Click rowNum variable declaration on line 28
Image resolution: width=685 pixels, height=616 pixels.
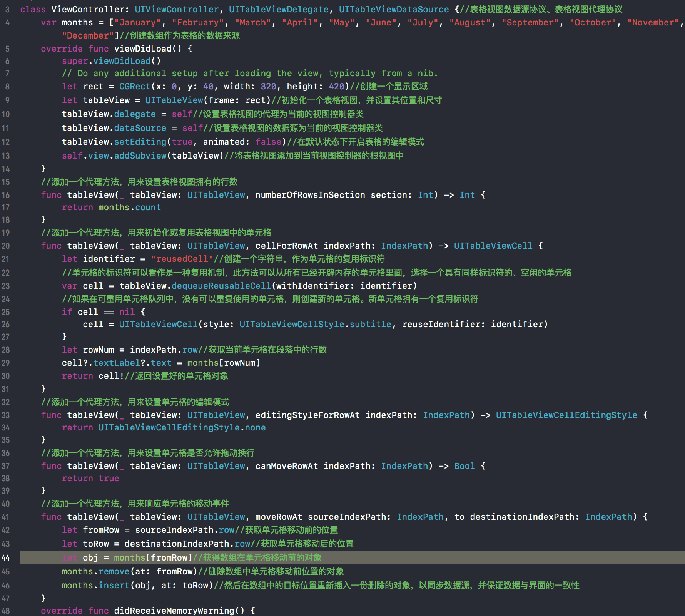[x=98, y=350]
